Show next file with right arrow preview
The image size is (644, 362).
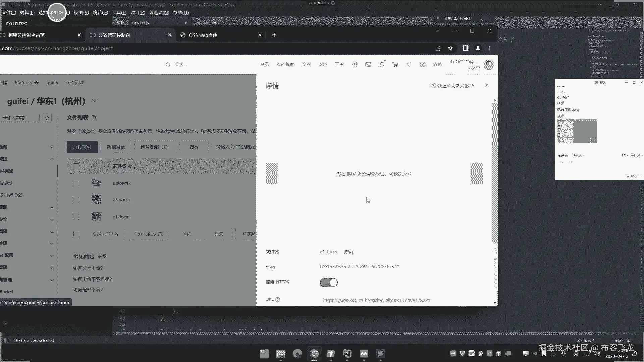click(x=476, y=173)
